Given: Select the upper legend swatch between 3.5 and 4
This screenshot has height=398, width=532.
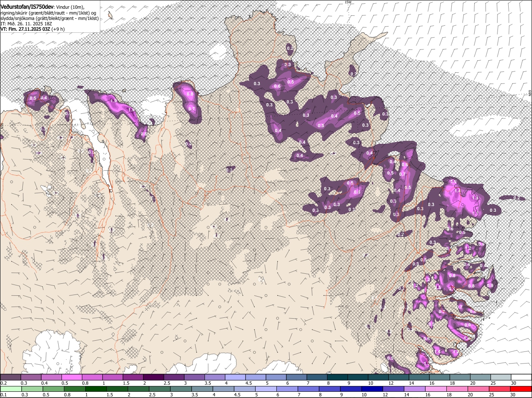Looking at the screenshot, I should pyautogui.click(x=214, y=377).
